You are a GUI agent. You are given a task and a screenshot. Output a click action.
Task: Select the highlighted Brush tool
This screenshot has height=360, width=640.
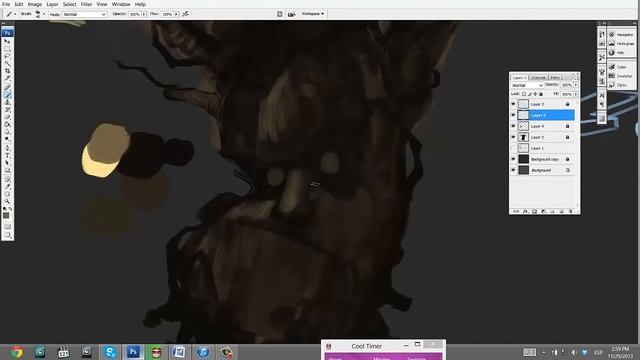[7, 95]
